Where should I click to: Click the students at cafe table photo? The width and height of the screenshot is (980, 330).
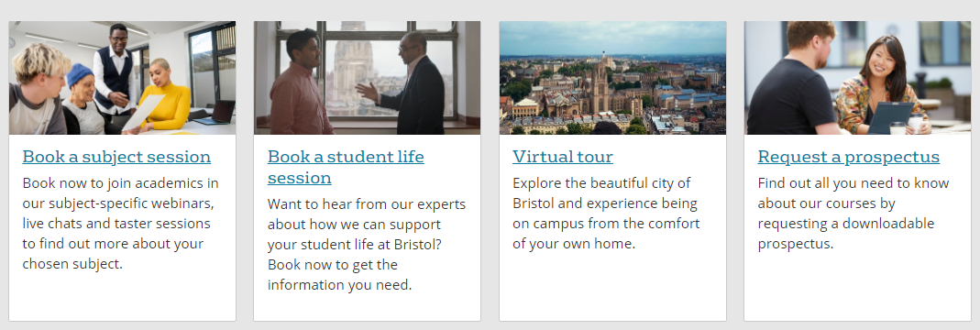click(857, 78)
